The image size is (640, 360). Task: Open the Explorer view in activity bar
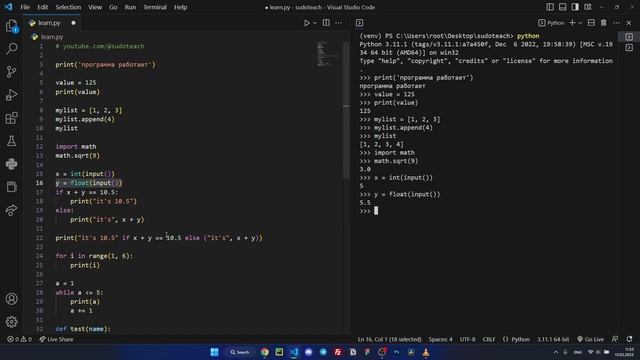(x=11, y=26)
